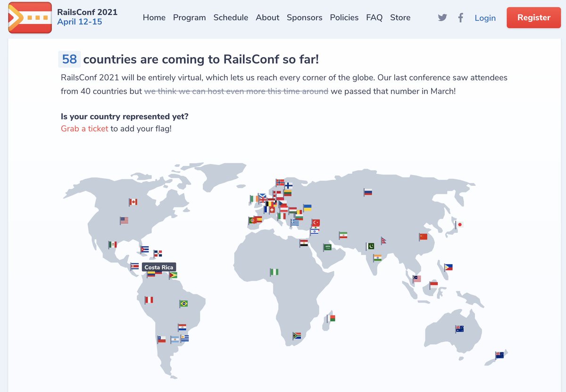The height and width of the screenshot is (392, 566).
Task: Click the Portugal flag marker
Action: pos(252,220)
